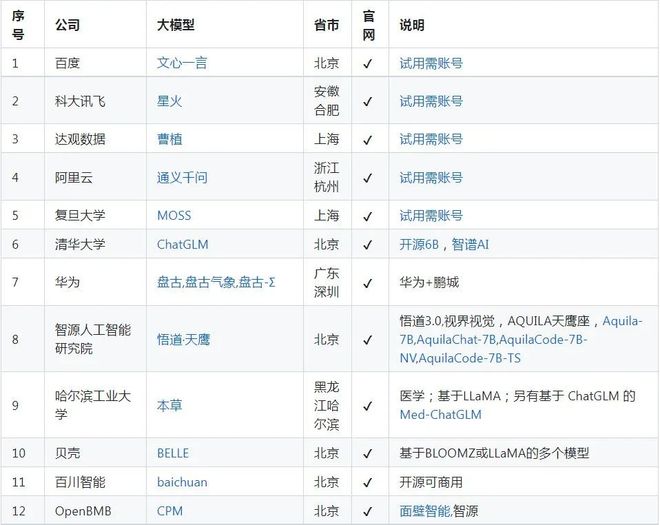Viewport: 660px width, 525px height.
Task: Open the baichuan model link
Action: point(182,482)
